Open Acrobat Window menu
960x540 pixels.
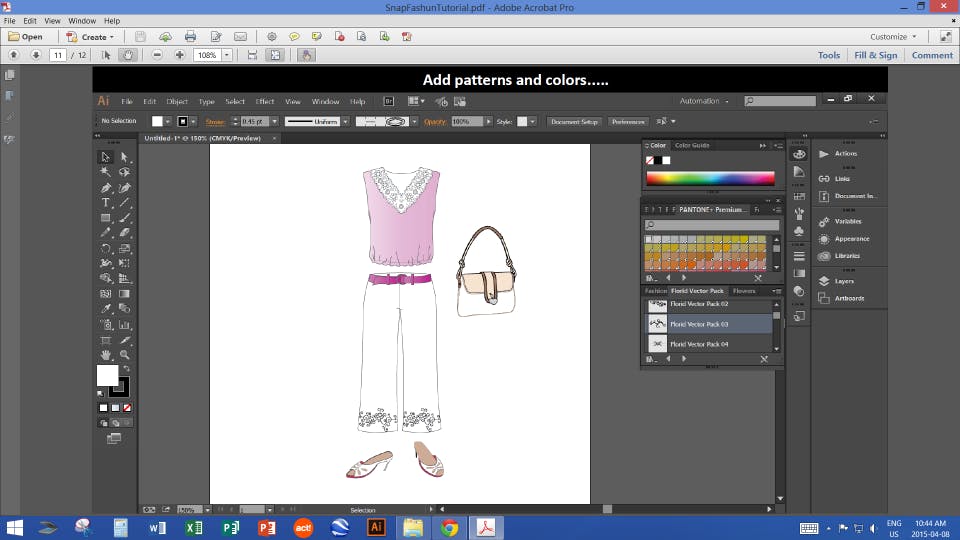point(82,21)
